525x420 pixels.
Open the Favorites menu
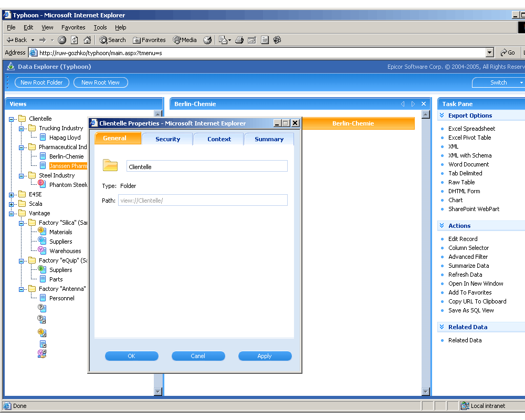[73, 27]
